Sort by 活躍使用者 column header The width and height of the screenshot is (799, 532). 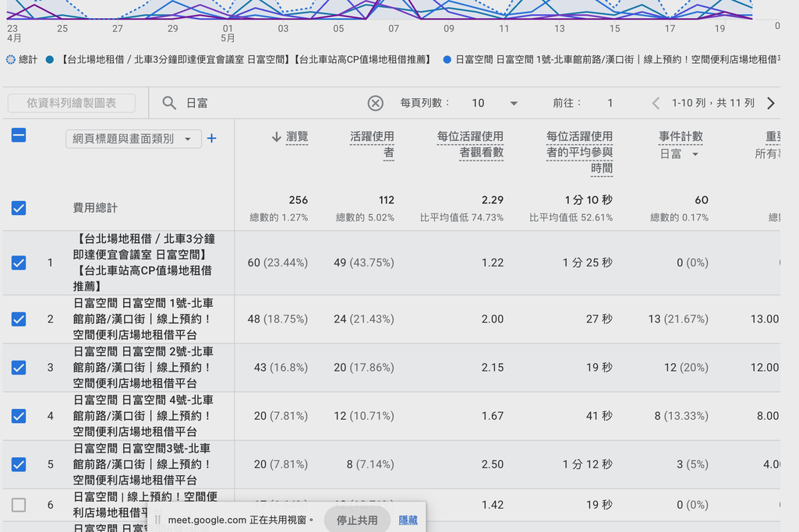pos(372,144)
